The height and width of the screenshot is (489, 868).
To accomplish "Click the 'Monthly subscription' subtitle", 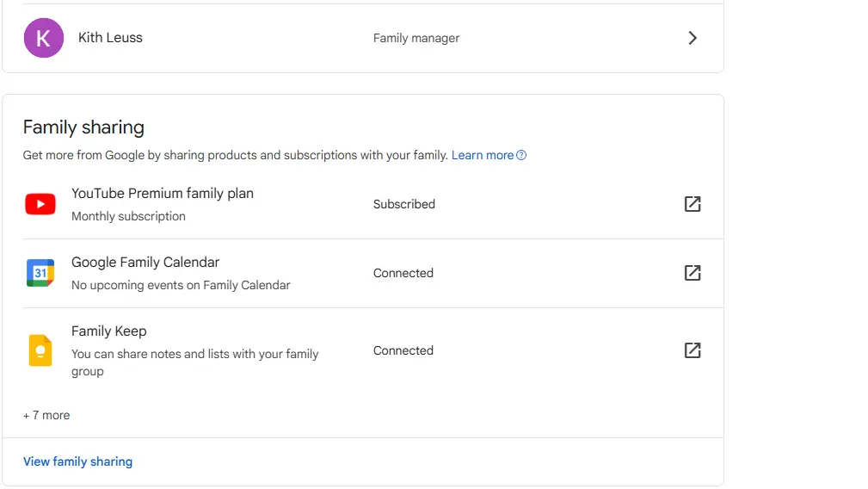I will [x=128, y=216].
